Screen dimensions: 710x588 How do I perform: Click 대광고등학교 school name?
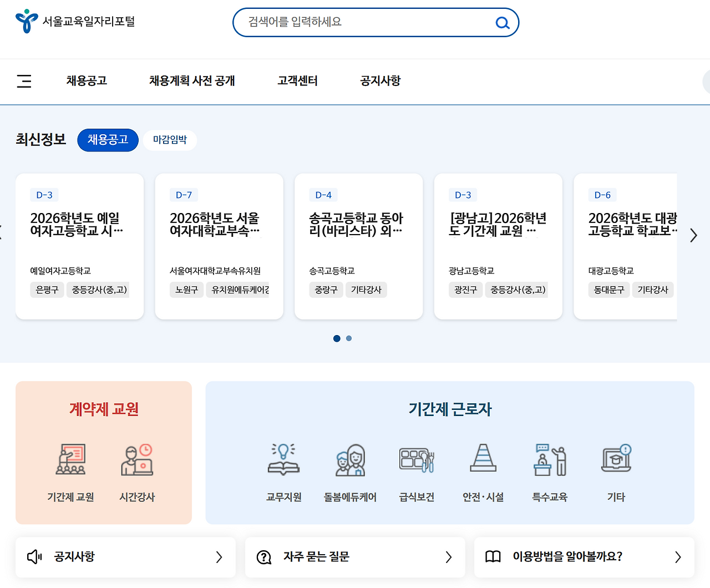click(611, 271)
